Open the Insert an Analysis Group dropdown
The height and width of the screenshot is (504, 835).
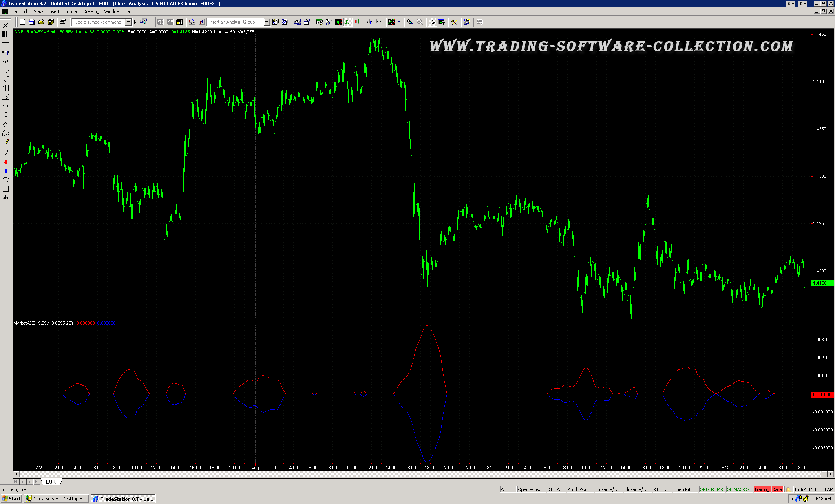point(267,22)
